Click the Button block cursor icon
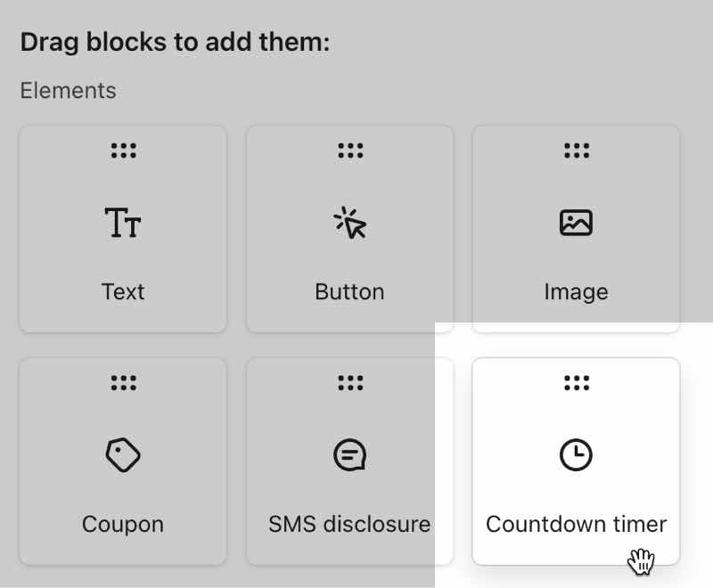 point(349,224)
